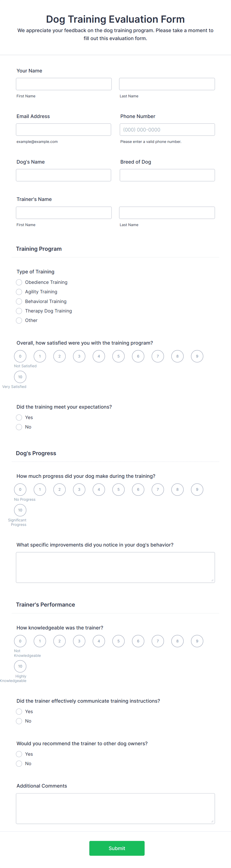
Task: Pick Therapy Dog Training option
Action: pyautogui.click(x=19, y=311)
